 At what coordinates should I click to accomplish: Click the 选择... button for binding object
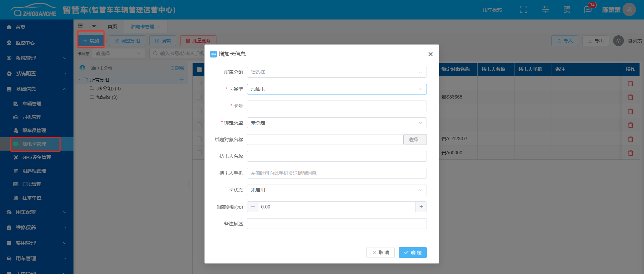(x=415, y=140)
